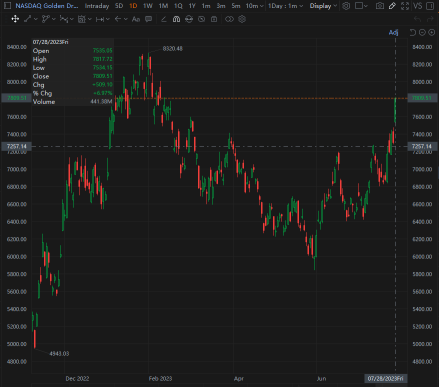Select the 5D timeframe
The image size is (439, 387).
tap(119, 6)
